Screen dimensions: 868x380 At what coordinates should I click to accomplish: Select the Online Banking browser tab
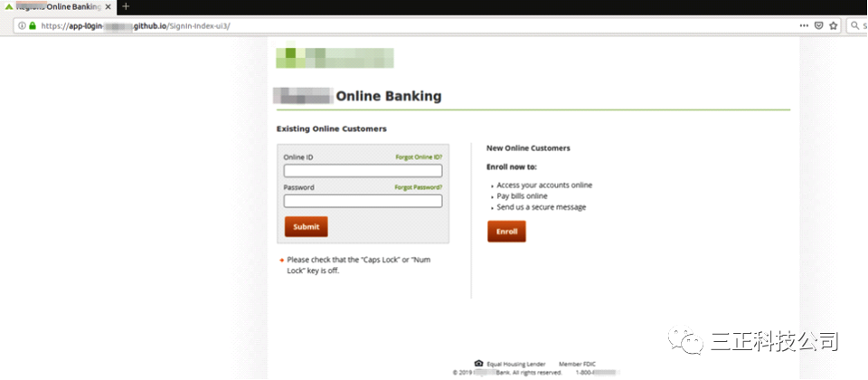58,7
